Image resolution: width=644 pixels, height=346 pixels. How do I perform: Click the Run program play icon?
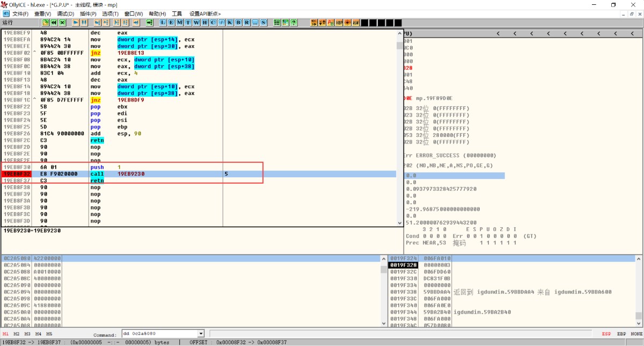pos(76,23)
